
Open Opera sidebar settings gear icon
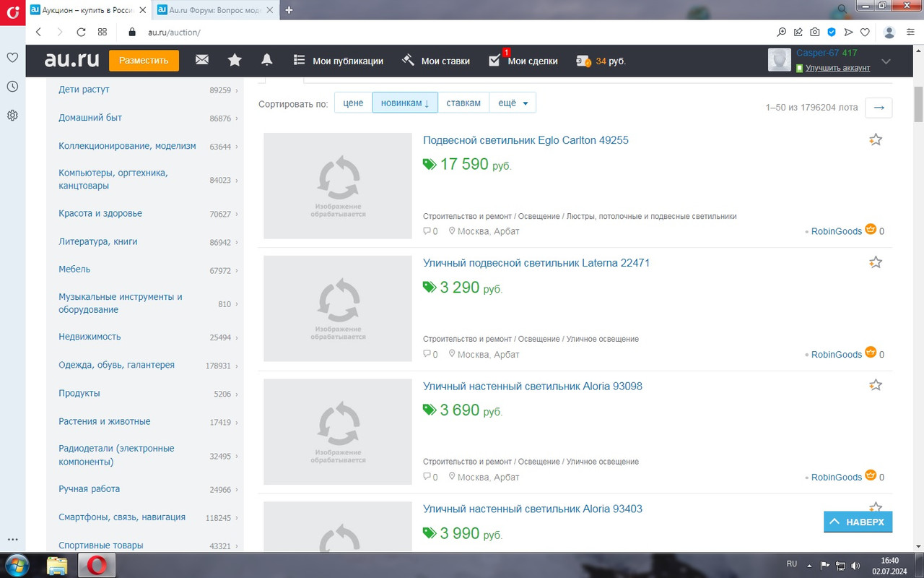coord(12,116)
